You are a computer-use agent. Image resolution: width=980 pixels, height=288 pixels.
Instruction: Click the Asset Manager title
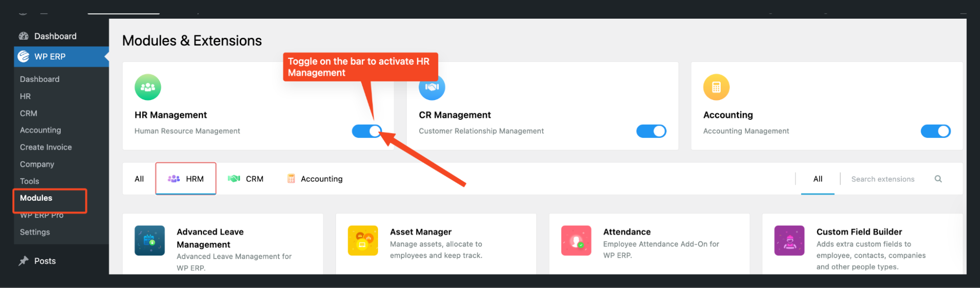point(421,232)
